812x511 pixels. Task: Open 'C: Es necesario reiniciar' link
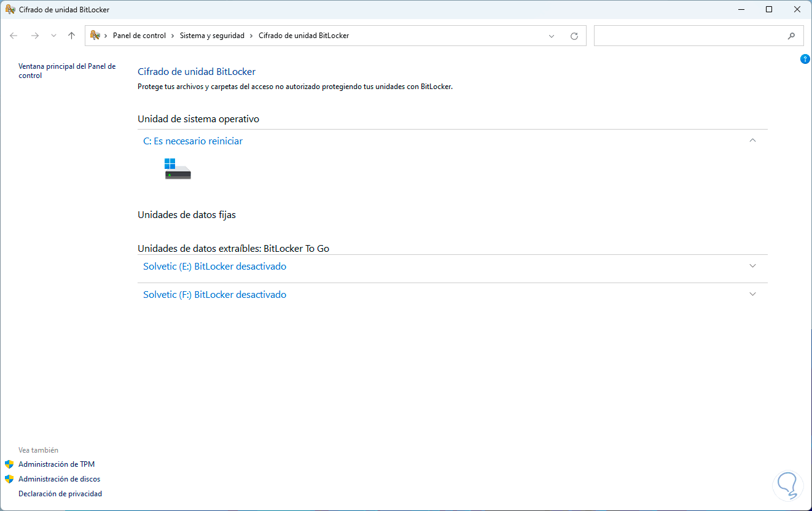point(193,141)
